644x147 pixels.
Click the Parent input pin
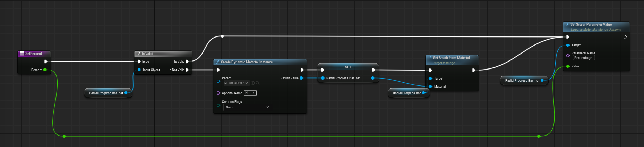pos(218,81)
